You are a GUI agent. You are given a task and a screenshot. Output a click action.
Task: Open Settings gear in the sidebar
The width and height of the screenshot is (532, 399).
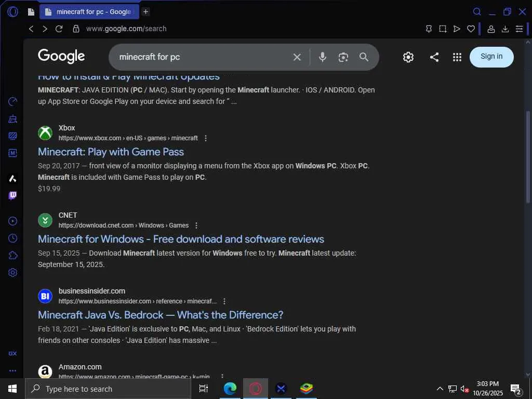[12, 272]
